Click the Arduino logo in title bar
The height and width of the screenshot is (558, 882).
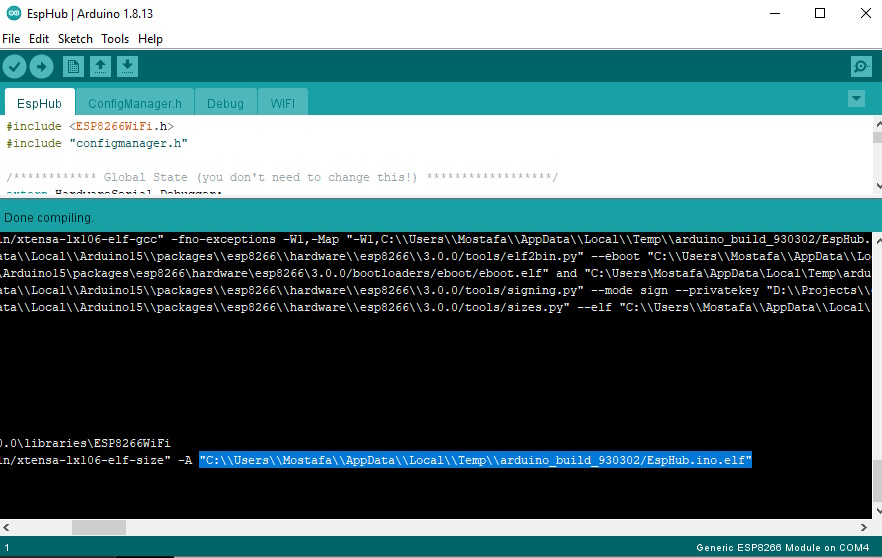[x=14, y=13]
